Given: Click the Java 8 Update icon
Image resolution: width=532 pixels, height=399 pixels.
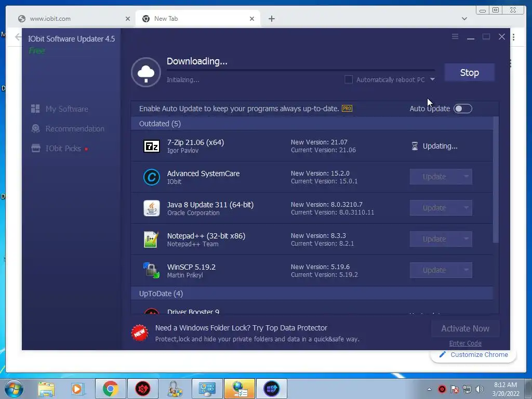Looking at the screenshot, I should tap(151, 208).
